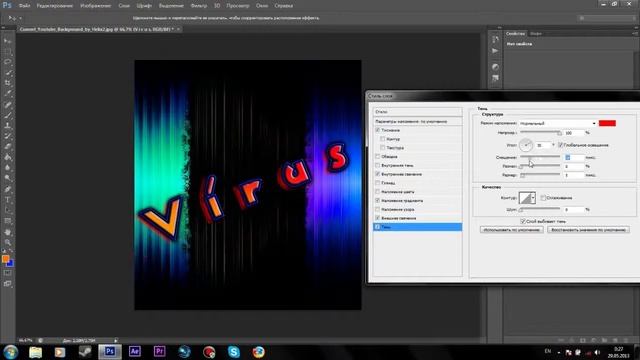
Task: Open the blend mode dropdown Нормальный
Action: coord(558,123)
